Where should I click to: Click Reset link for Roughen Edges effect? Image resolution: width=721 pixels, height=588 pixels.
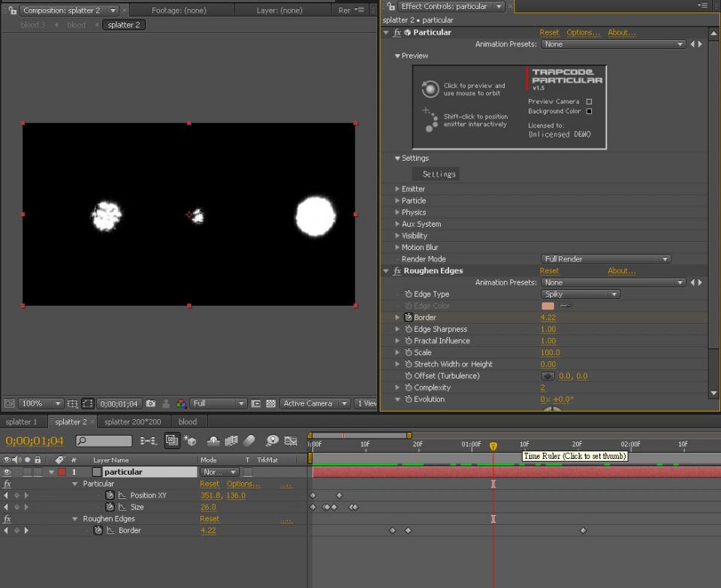549,271
